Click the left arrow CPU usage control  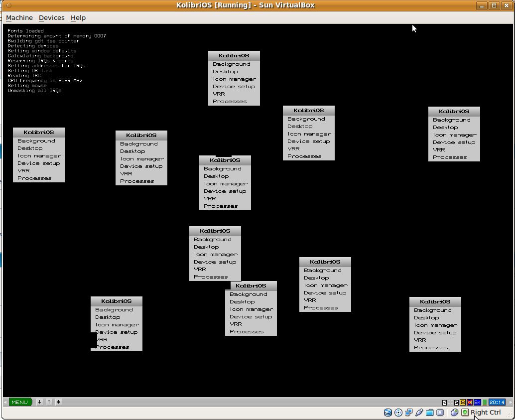click(444, 402)
